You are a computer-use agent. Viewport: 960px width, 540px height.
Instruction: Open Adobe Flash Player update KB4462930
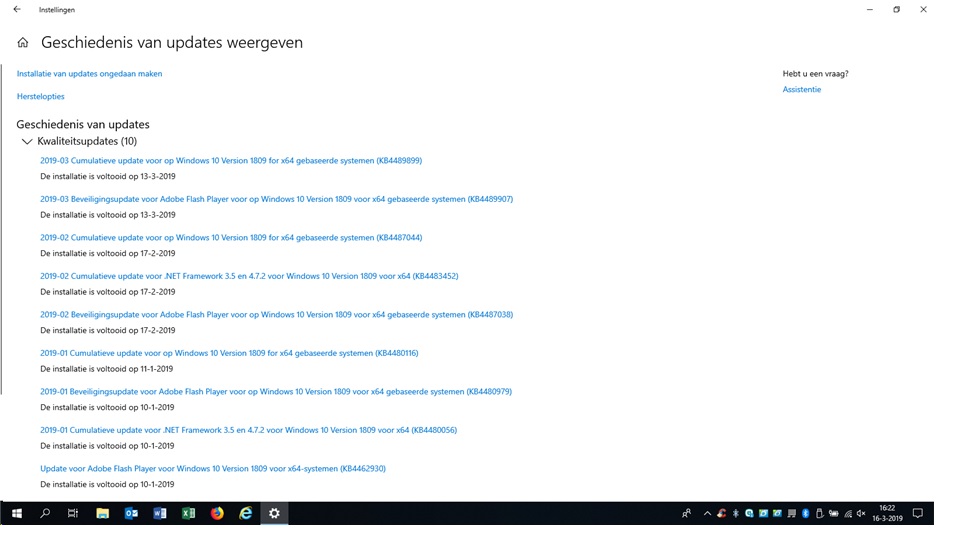pyautogui.click(x=213, y=469)
